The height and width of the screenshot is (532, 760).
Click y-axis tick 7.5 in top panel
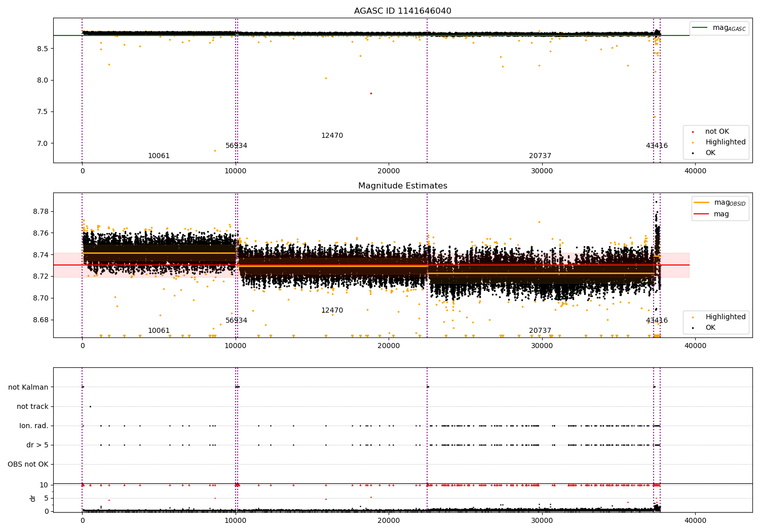[x=43, y=112]
